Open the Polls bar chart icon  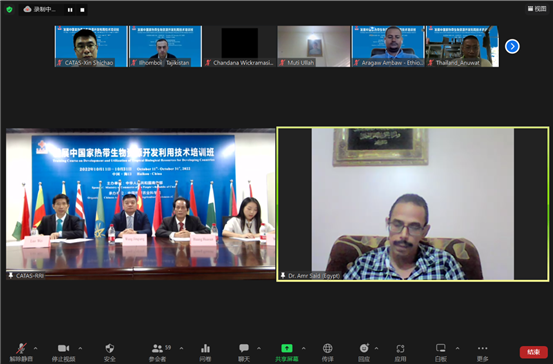coord(205,348)
